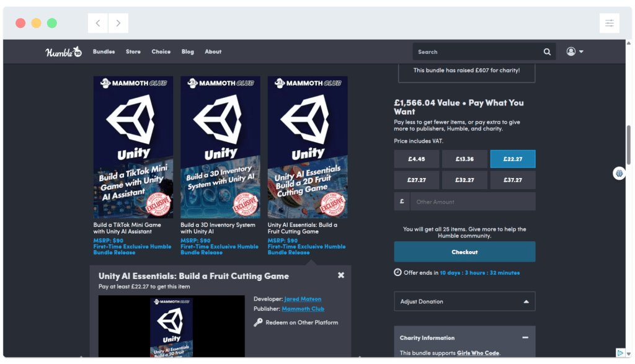
Task: Open the 3D Inventory System course cover
Action: [220, 147]
